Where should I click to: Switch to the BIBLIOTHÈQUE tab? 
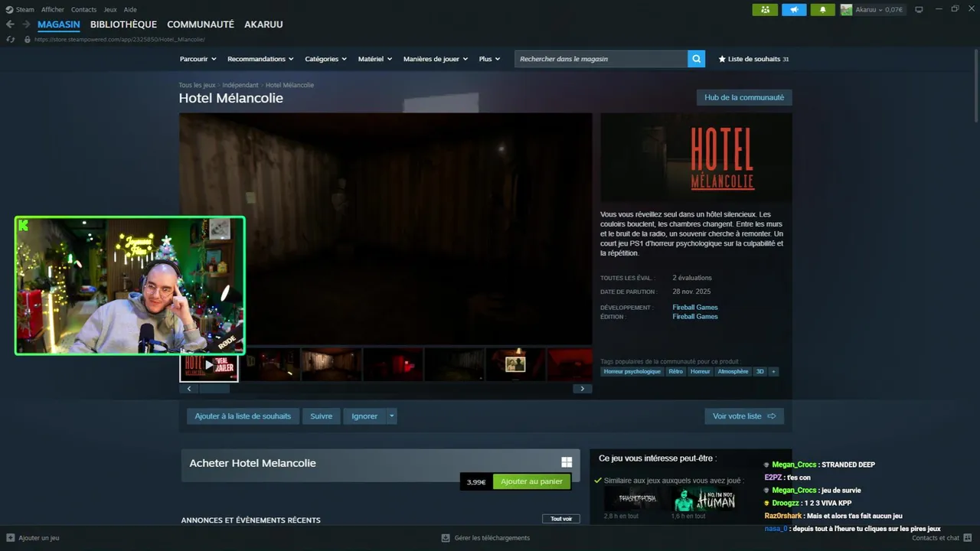pyautogui.click(x=123, y=24)
